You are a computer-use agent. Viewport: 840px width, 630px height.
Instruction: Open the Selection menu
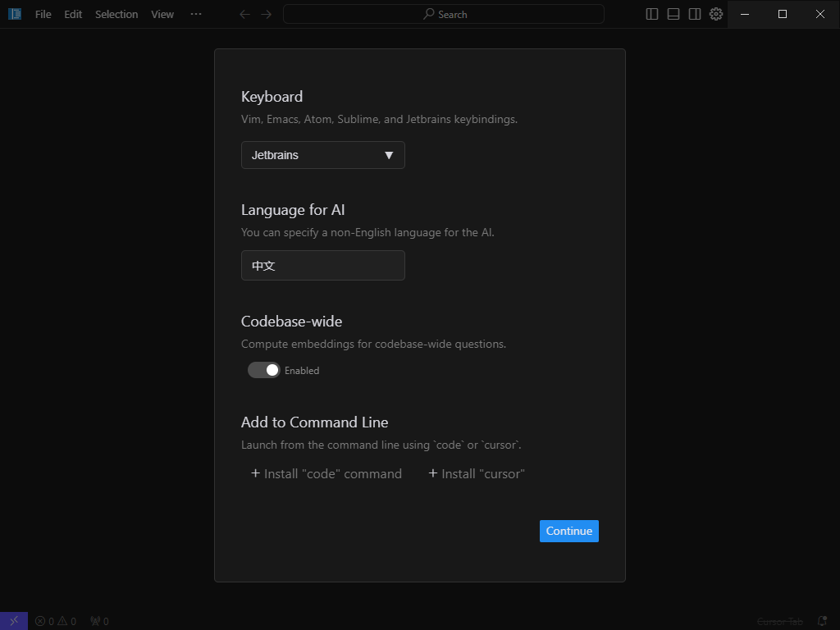coord(116,14)
